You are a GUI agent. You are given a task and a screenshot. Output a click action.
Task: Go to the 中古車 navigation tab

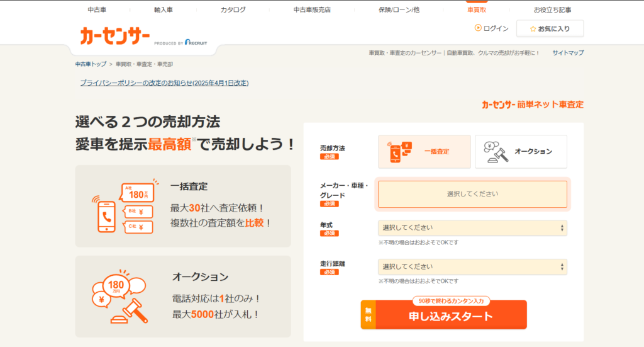(97, 9)
